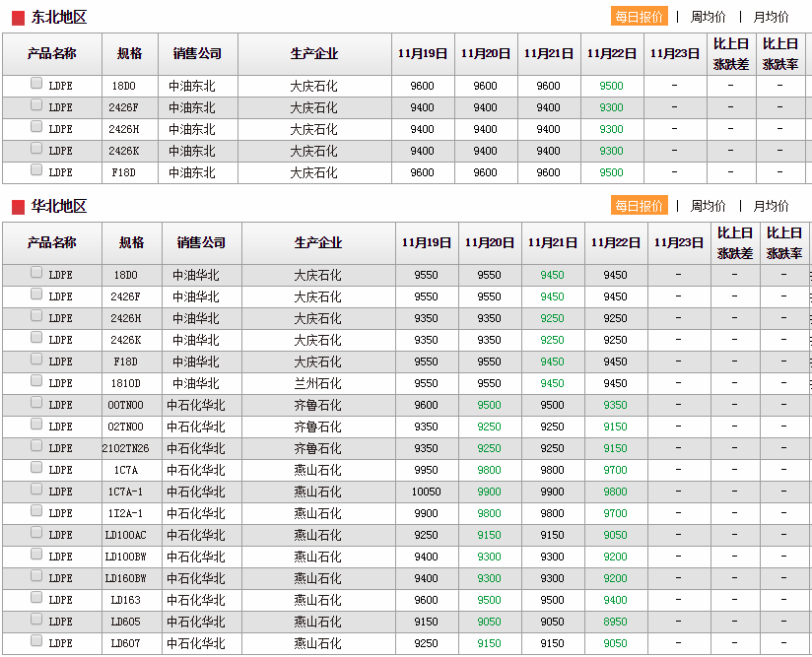812x657 pixels.
Task: Click 2102TN26 spec cell
Action: pyautogui.click(x=126, y=449)
